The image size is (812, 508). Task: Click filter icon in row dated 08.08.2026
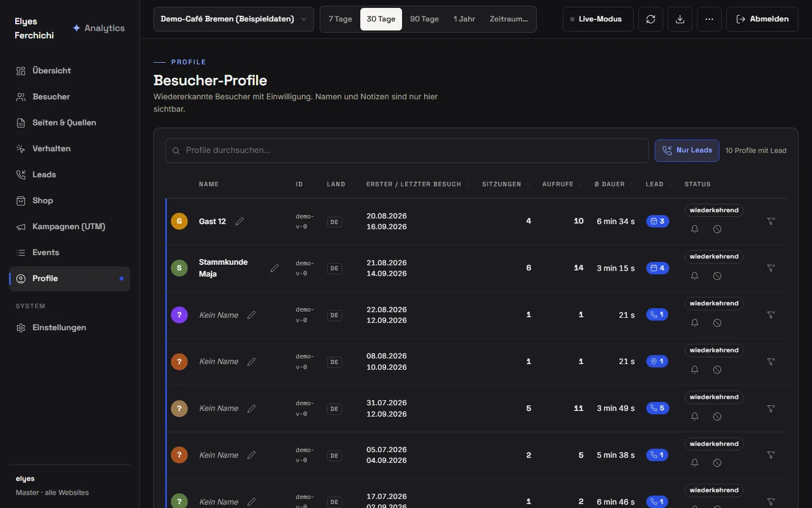pyautogui.click(x=771, y=362)
